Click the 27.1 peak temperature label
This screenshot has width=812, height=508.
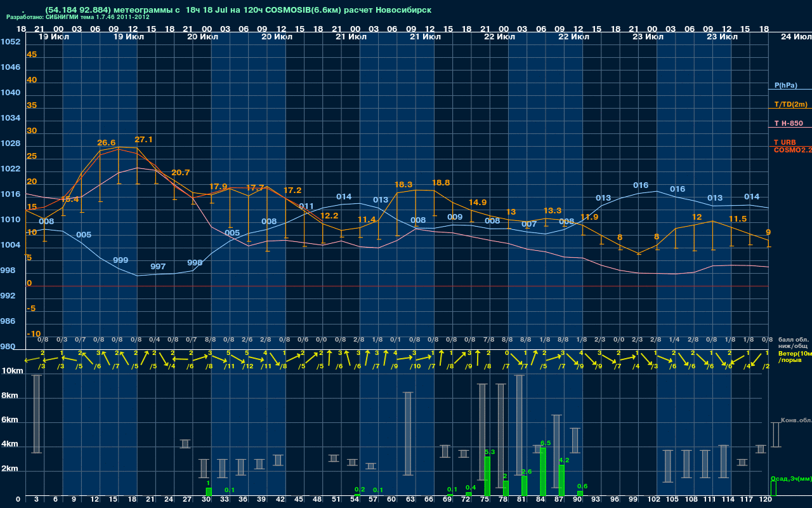pos(143,139)
